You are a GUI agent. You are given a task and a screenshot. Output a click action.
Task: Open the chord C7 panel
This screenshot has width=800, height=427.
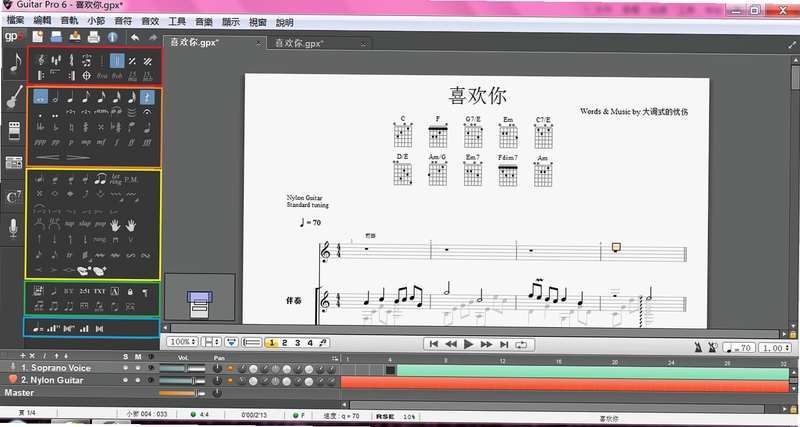click(14, 197)
